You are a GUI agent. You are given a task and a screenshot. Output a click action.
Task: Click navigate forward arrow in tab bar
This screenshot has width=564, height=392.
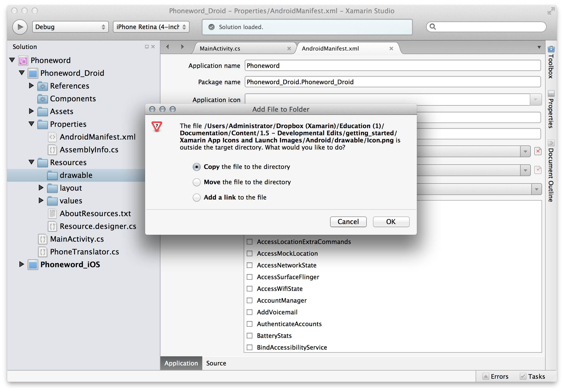pyautogui.click(x=182, y=47)
